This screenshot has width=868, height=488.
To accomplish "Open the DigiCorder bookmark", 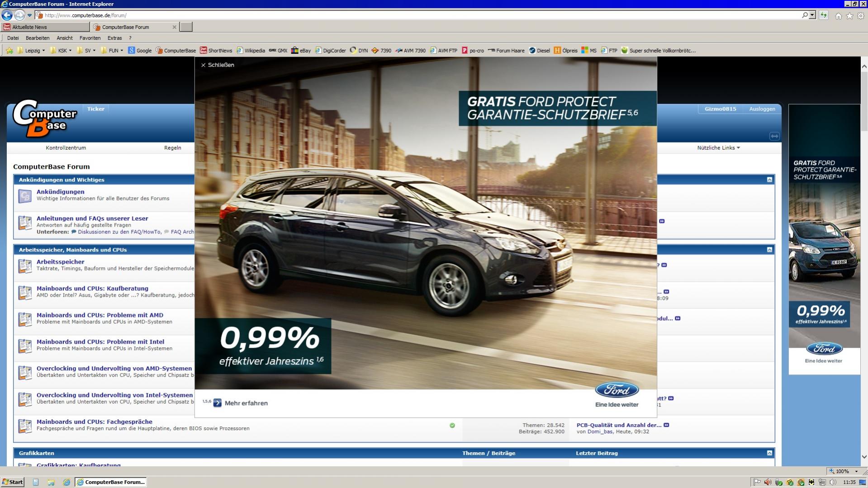I will [x=330, y=51].
